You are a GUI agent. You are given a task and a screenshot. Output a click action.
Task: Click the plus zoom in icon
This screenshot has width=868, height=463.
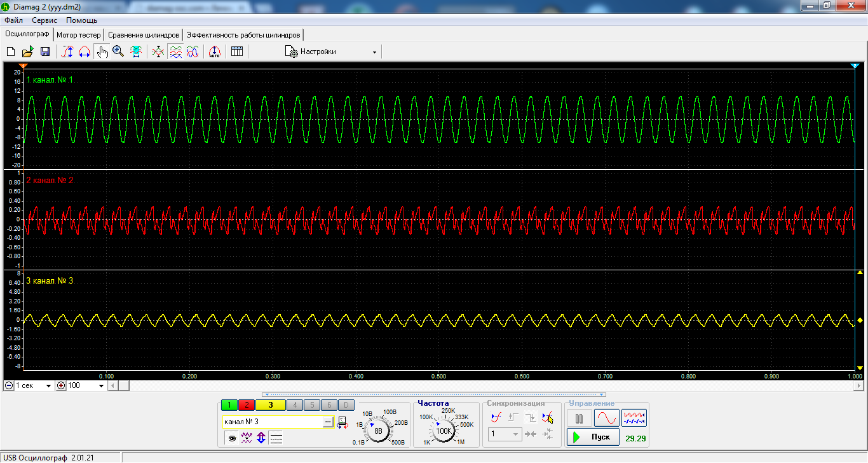tap(61, 385)
